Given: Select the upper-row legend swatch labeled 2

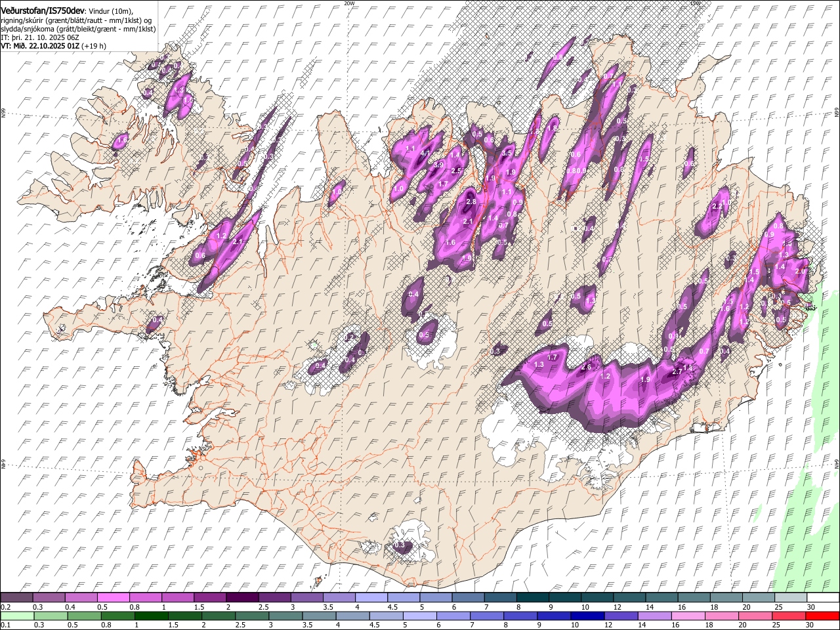Looking at the screenshot, I should [242, 598].
